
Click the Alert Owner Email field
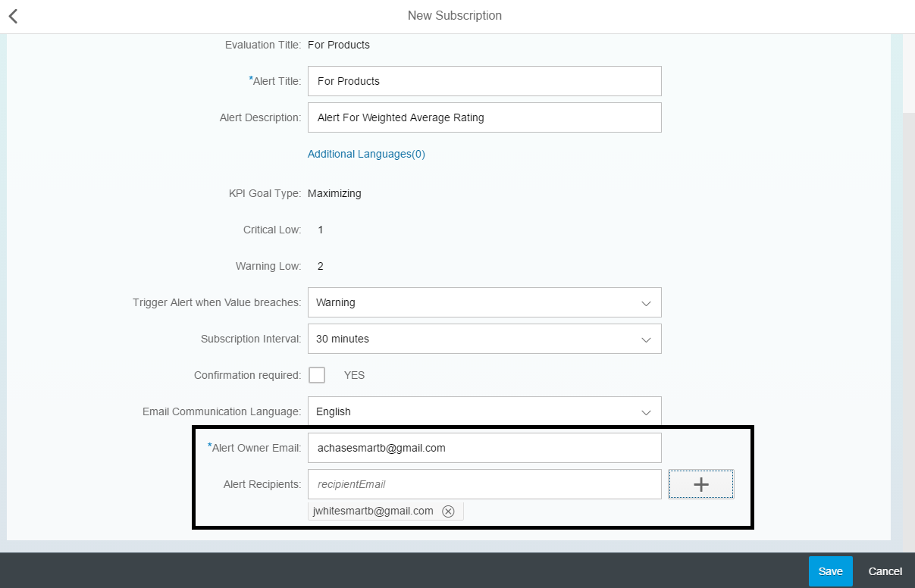(484, 448)
